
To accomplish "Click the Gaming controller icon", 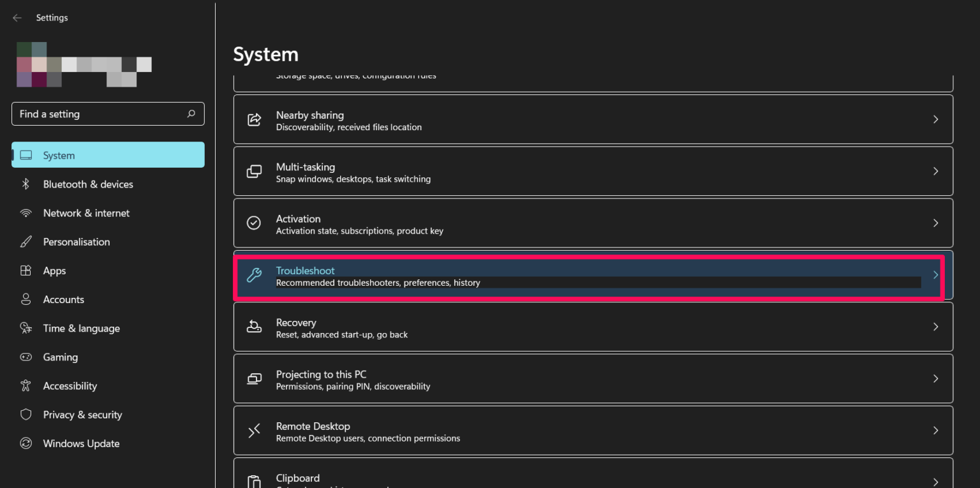I will click(26, 357).
